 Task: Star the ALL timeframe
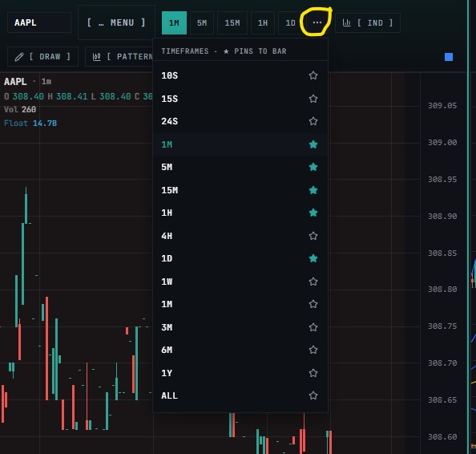tap(313, 395)
